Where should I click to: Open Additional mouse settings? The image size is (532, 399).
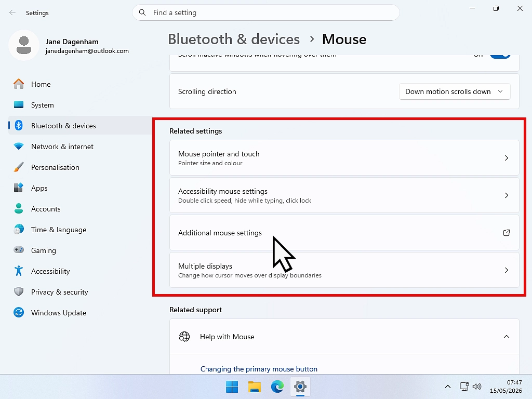[x=344, y=233]
